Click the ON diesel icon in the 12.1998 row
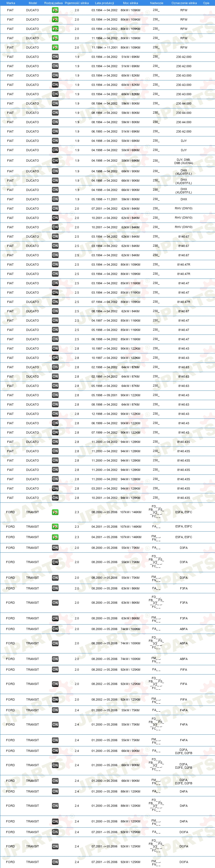 [x=55, y=414]
